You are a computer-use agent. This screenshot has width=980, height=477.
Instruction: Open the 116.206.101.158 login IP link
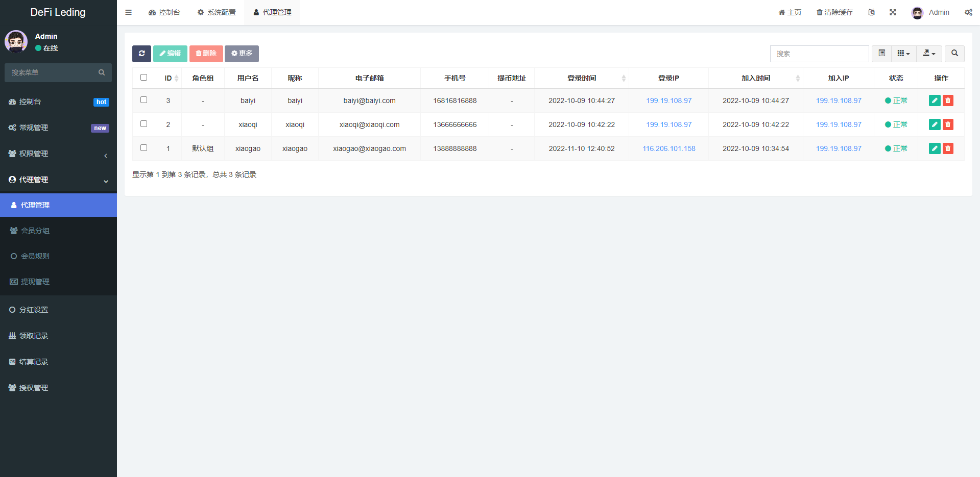[668, 148]
